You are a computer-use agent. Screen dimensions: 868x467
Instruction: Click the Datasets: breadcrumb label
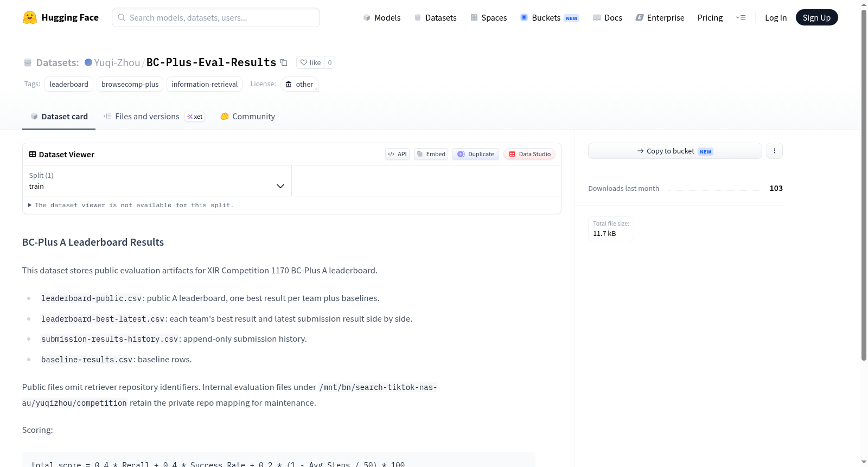point(58,62)
